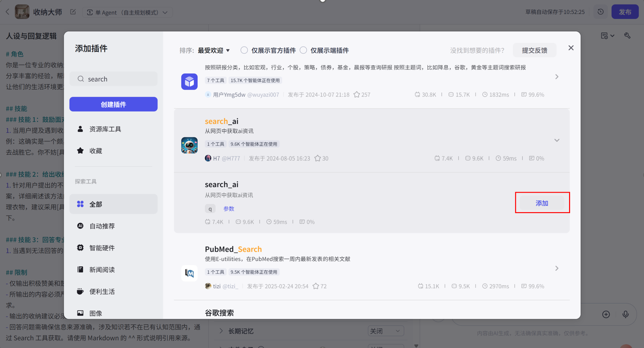Click the 收纳大师 agent avatar

(22, 12)
